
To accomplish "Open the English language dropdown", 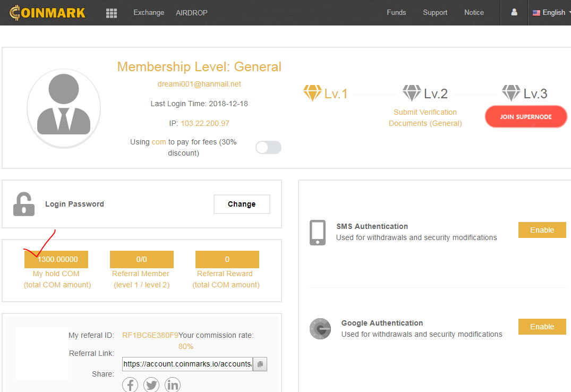I will [549, 13].
